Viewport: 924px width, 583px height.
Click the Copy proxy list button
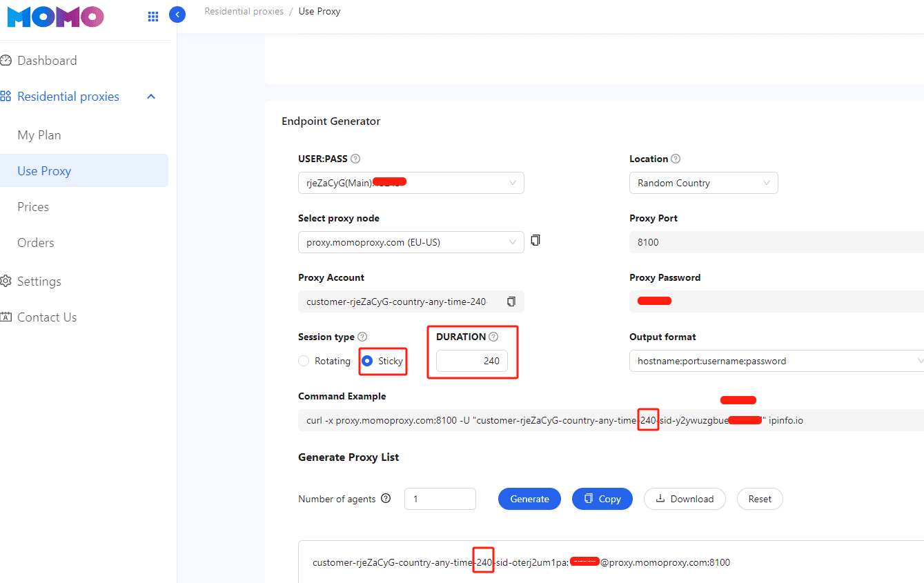(x=602, y=499)
